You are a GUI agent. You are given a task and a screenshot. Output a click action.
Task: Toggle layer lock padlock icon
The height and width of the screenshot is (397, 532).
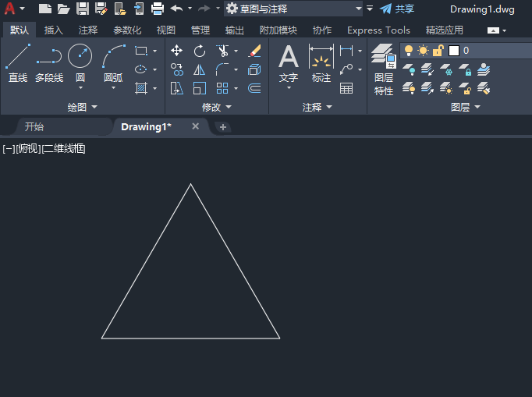point(438,51)
